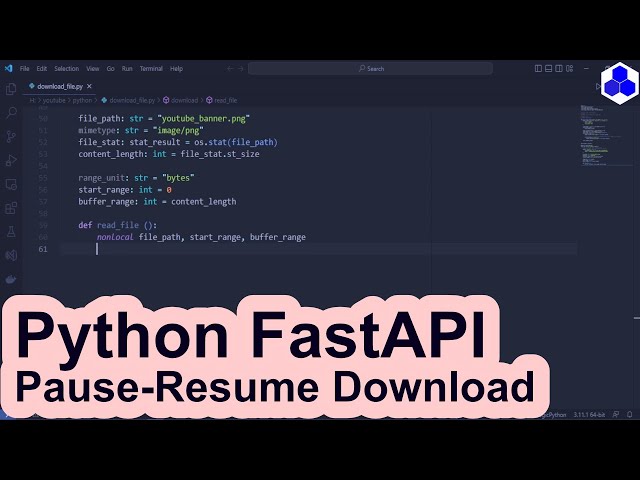Expand the download function breadcrumb
The image size is (640, 480).
click(x=180, y=100)
